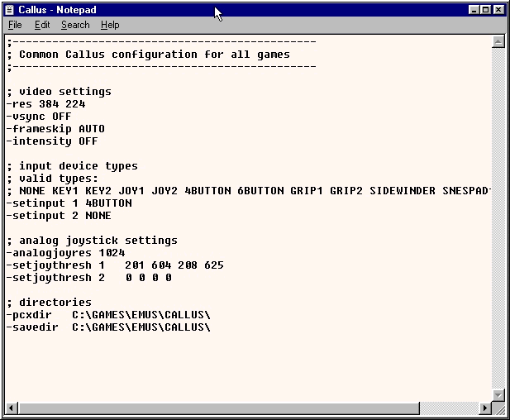Click the word 'JOY2' in types list
Screen dimensions: 510x420
164,191
